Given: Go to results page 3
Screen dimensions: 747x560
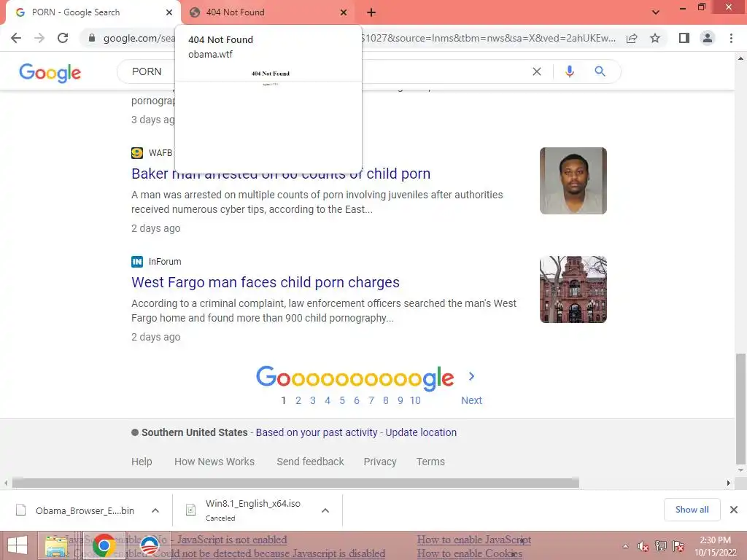Looking at the screenshot, I should (313, 400).
